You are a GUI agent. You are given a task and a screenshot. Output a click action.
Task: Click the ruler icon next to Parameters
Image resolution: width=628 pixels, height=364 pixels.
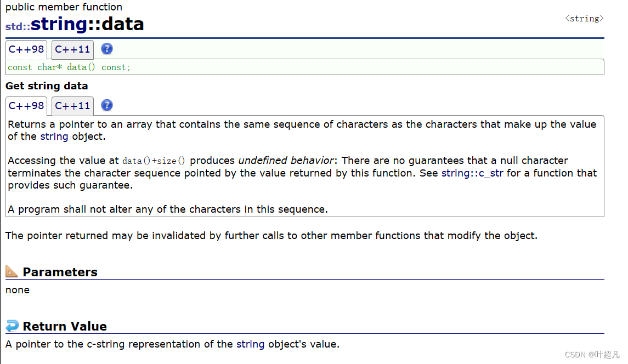click(x=12, y=271)
